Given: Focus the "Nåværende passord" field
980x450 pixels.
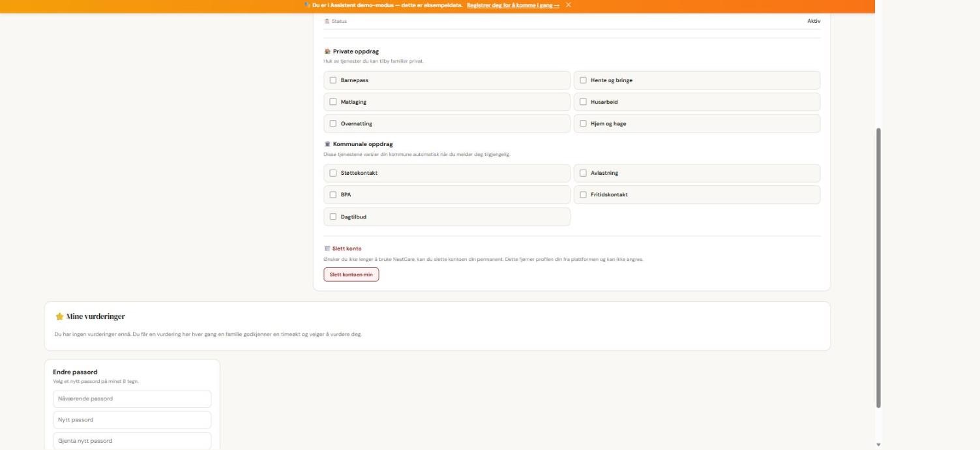Looking at the screenshot, I should point(132,398).
